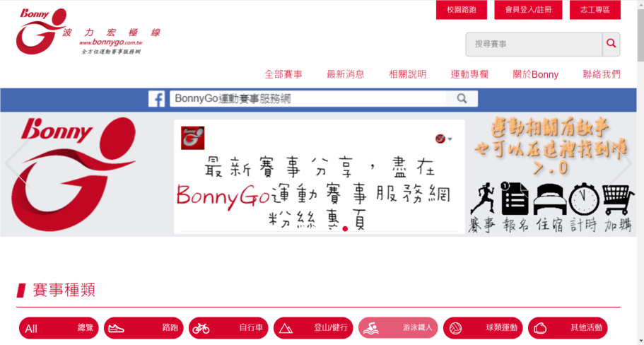Click the Bonny Go logo in the header
644x345 pixels.
tap(88, 31)
